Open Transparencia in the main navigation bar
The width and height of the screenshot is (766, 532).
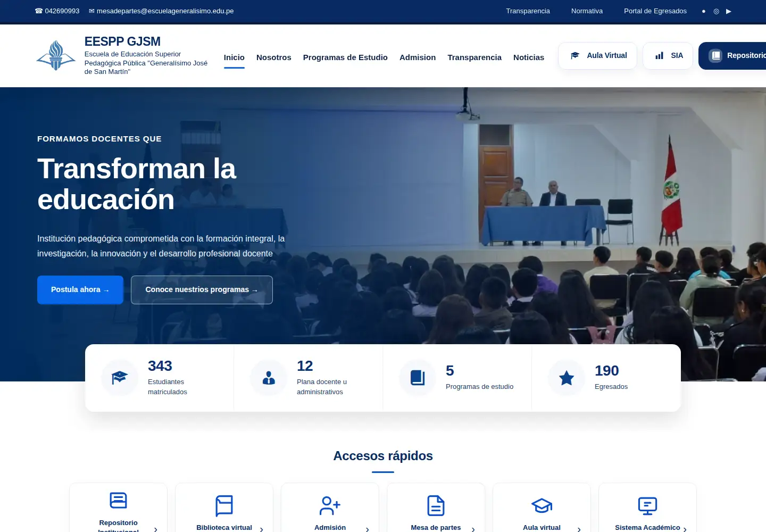pyautogui.click(x=474, y=57)
